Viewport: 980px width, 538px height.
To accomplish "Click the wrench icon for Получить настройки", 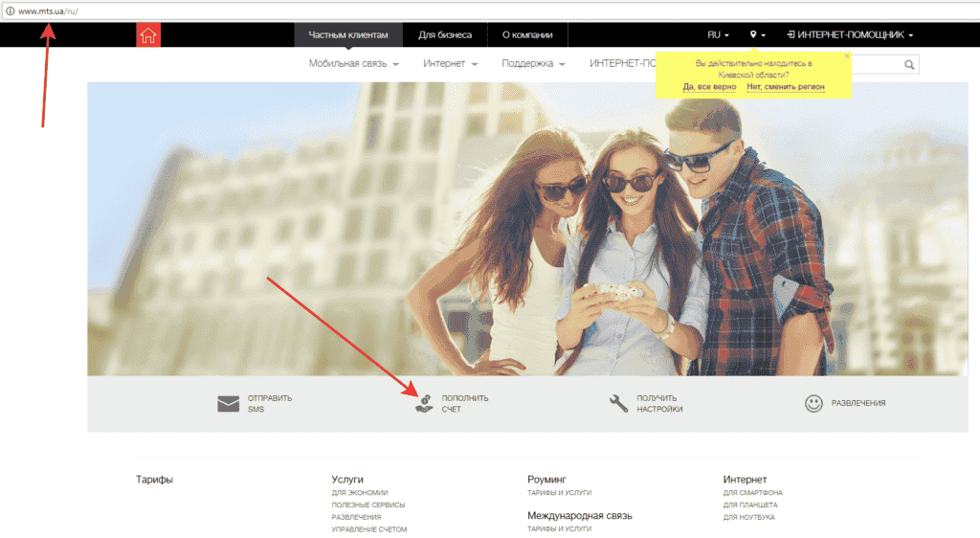I will point(619,403).
